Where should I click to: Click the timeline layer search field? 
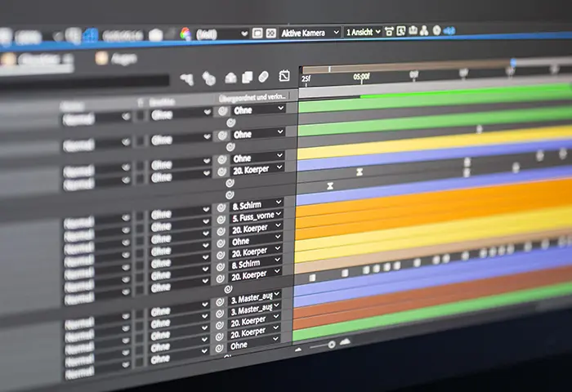pyautogui.click(x=85, y=82)
